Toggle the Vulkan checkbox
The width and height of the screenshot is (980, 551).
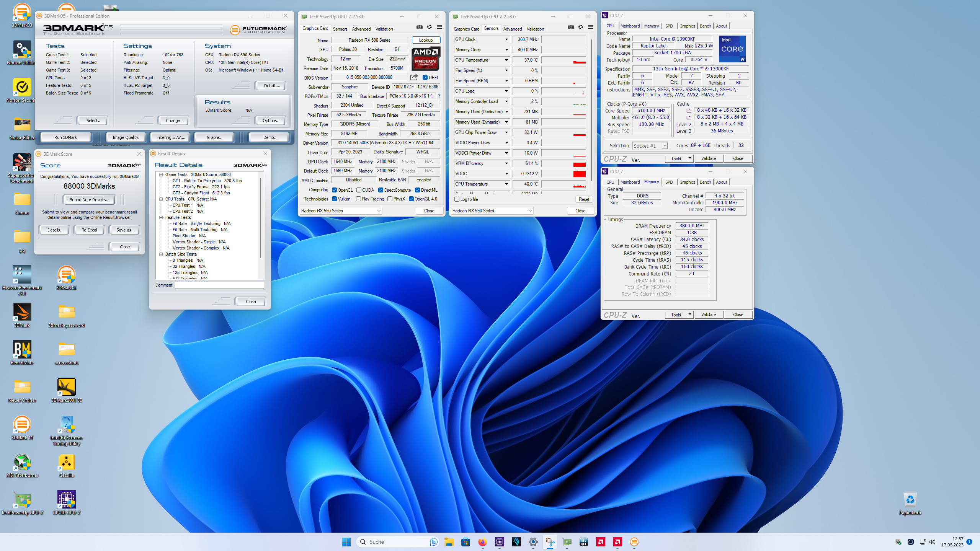tap(334, 199)
